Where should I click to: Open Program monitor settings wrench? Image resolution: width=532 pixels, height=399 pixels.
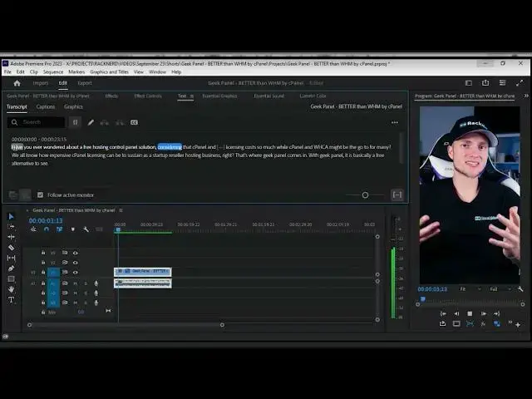click(520, 289)
